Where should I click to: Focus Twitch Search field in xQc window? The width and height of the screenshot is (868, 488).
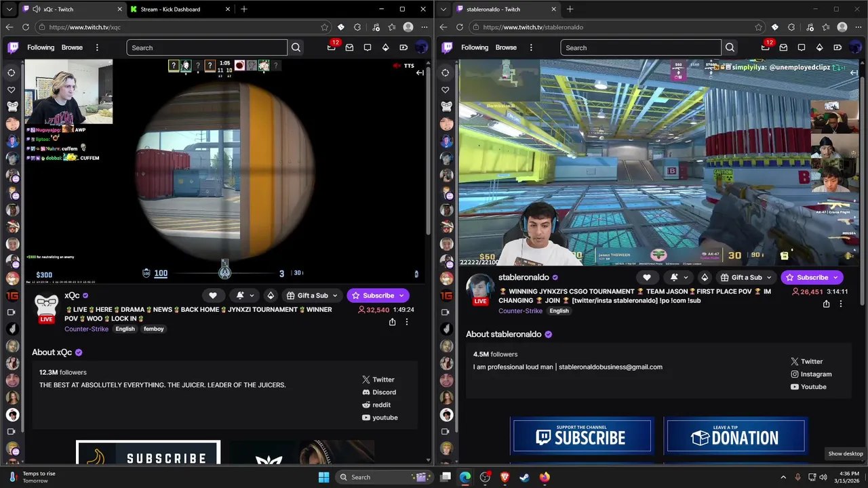click(x=207, y=47)
